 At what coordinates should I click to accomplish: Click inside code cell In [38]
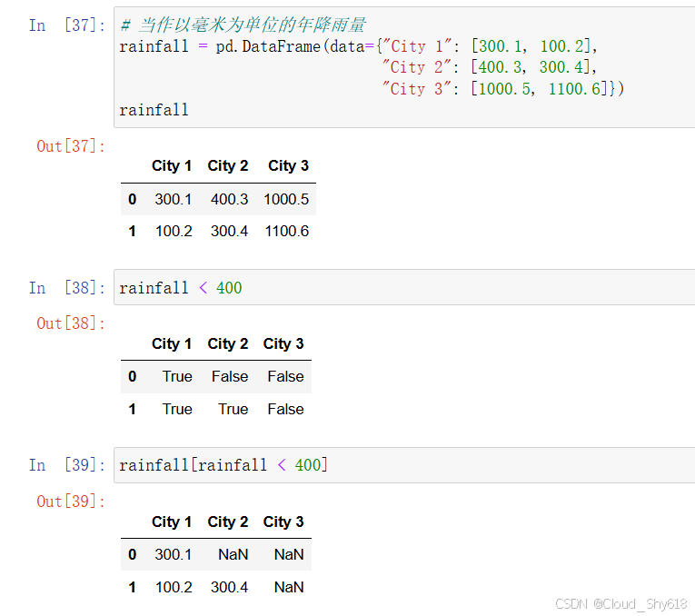coord(404,287)
